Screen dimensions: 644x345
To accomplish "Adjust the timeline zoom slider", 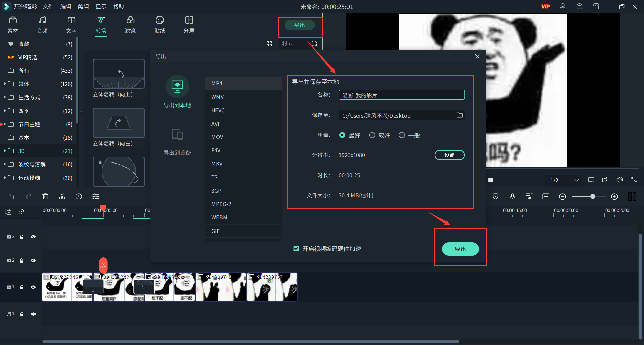I will pyautogui.click(x=593, y=196).
